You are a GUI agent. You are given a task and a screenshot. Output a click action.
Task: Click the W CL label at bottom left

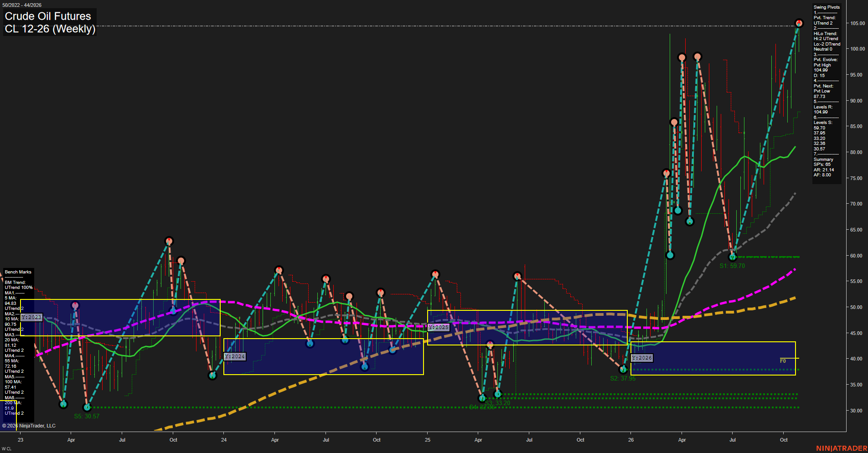click(x=6, y=449)
